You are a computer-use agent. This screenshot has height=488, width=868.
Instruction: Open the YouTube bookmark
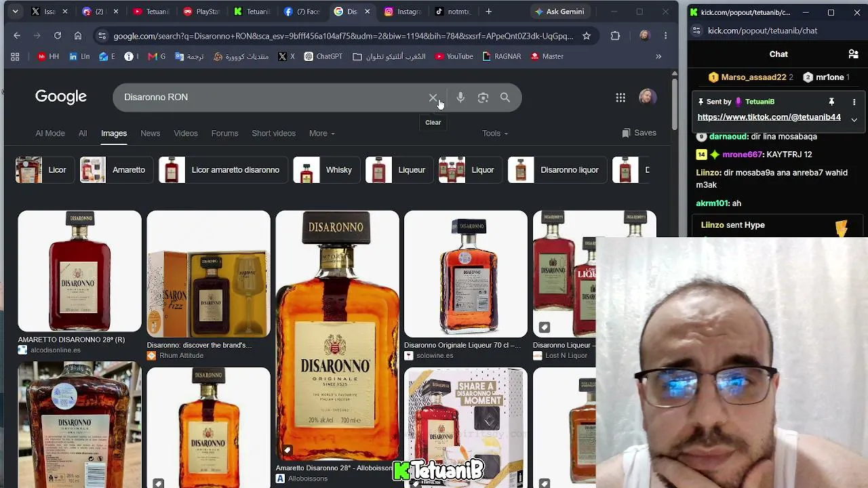coord(454,57)
